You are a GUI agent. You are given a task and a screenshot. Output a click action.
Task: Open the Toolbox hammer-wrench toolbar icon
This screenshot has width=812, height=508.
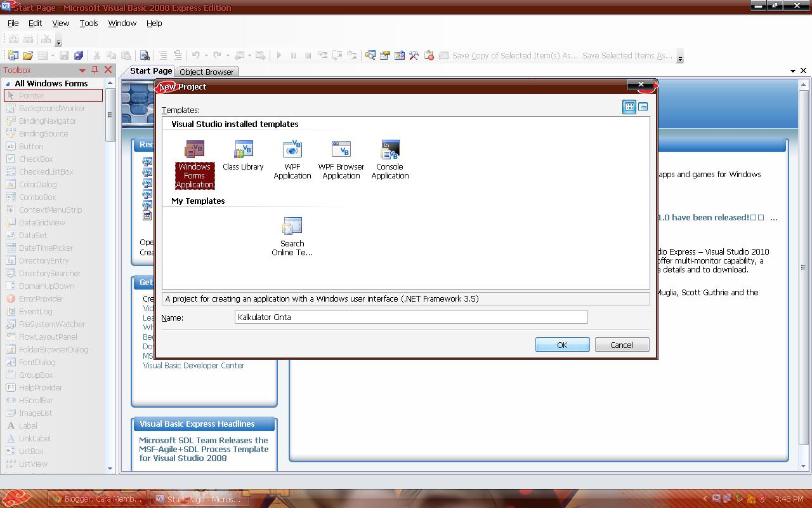(414, 56)
